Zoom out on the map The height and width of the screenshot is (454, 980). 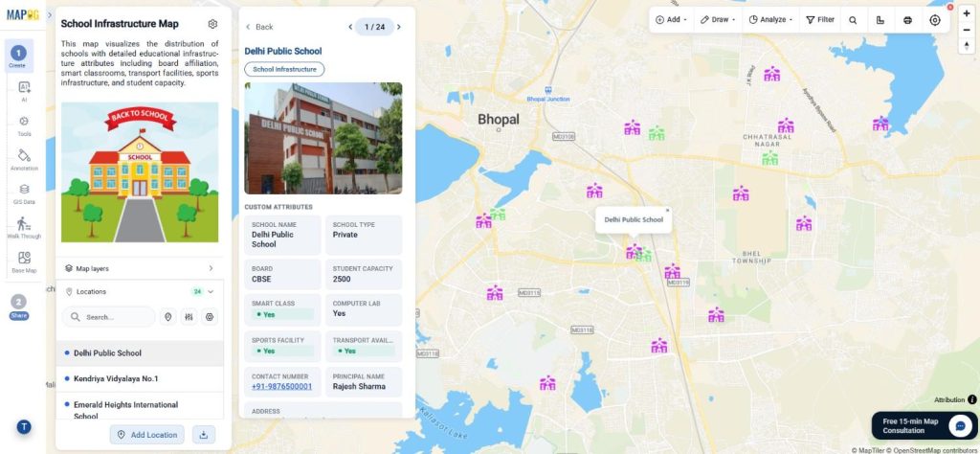(967, 28)
